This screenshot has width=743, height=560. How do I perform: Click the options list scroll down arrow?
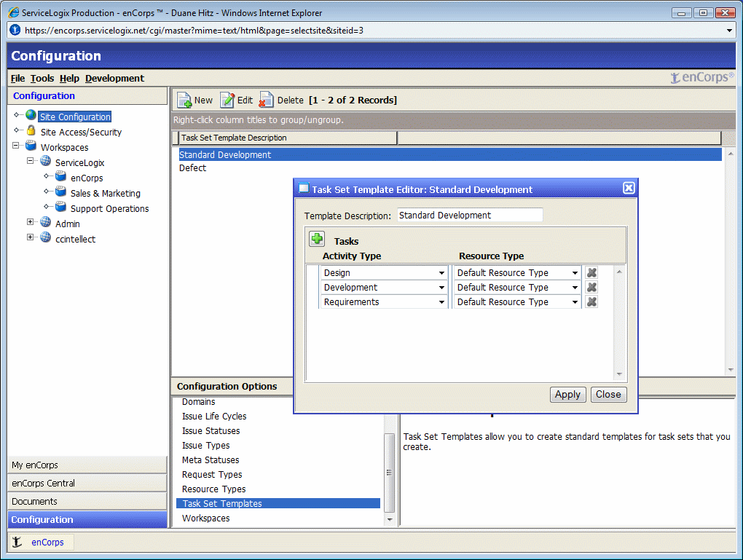click(390, 519)
